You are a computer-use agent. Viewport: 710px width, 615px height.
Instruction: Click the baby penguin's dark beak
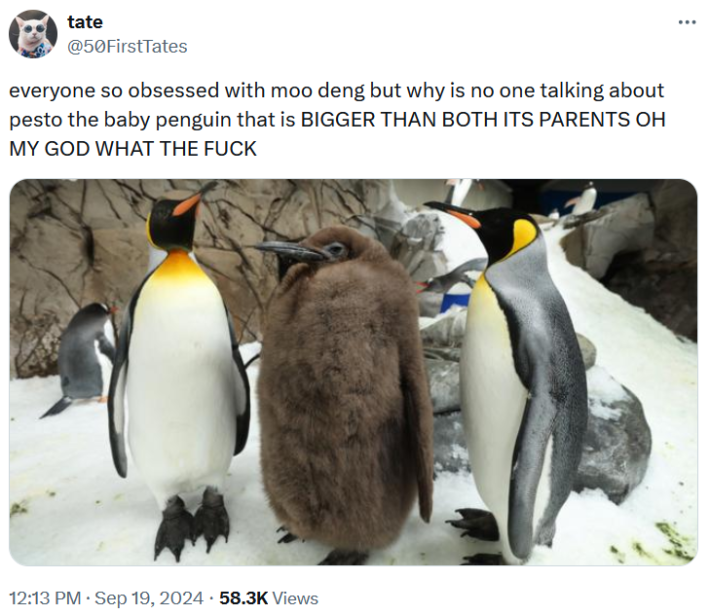288,251
